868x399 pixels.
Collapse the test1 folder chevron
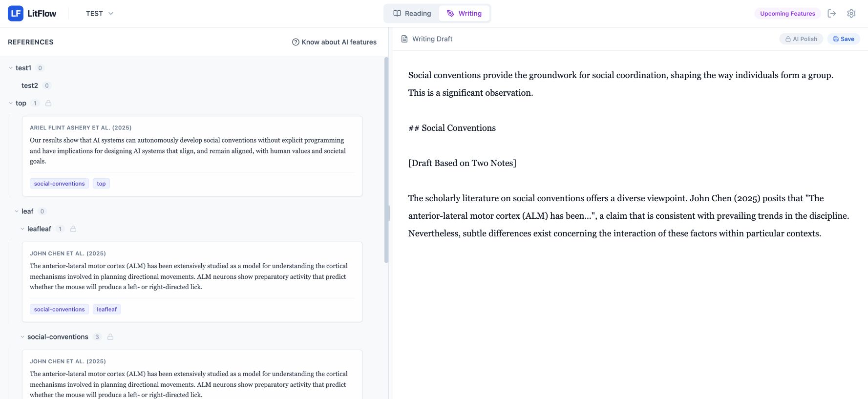click(x=11, y=68)
